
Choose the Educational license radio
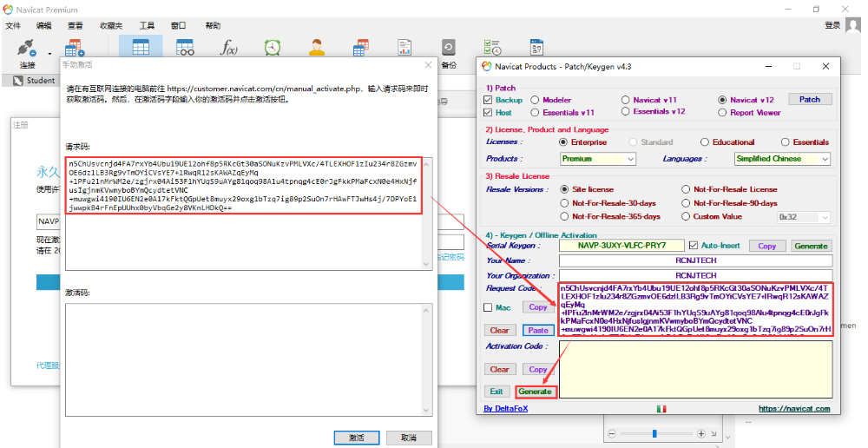[705, 142]
